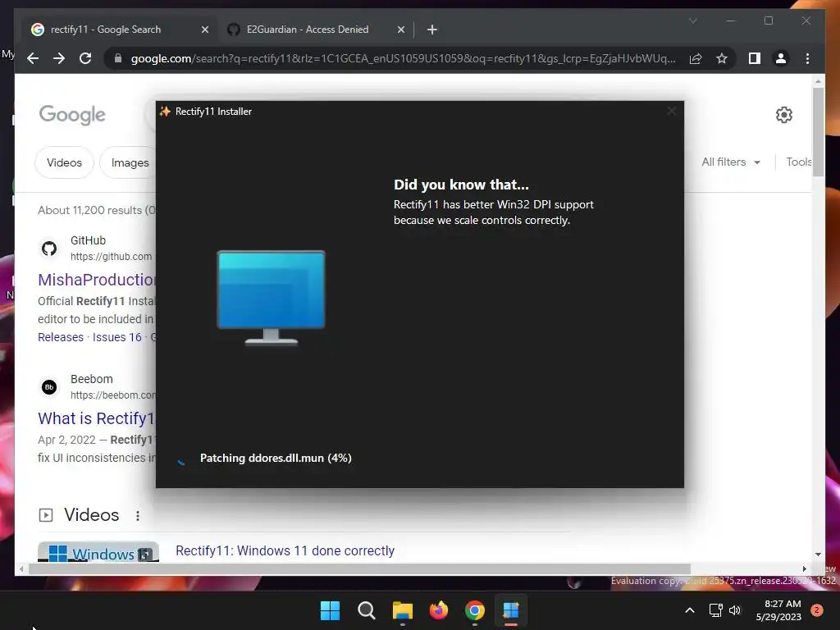
Task: Open notification center badge
Action: click(x=816, y=610)
